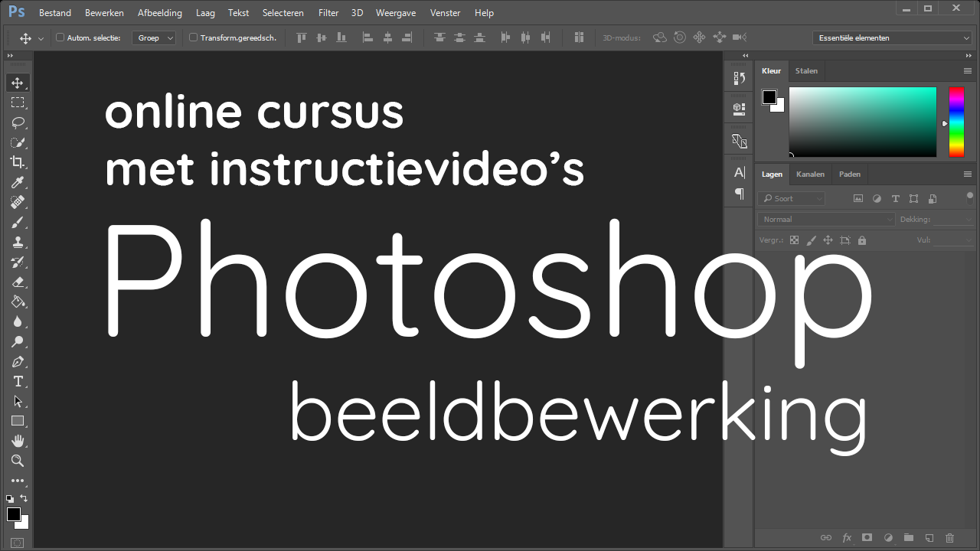980x551 pixels.
Task: Select the Paint Bucket tool
Action: point(18,302)
